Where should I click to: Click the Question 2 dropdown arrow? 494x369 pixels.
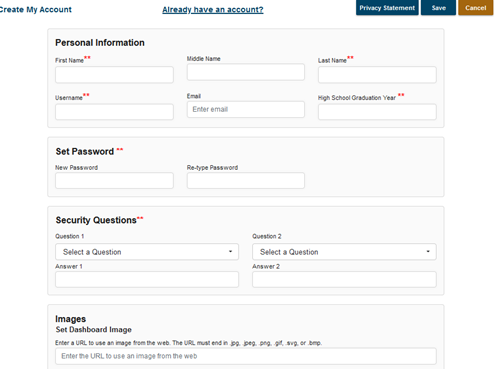point(428,251)
